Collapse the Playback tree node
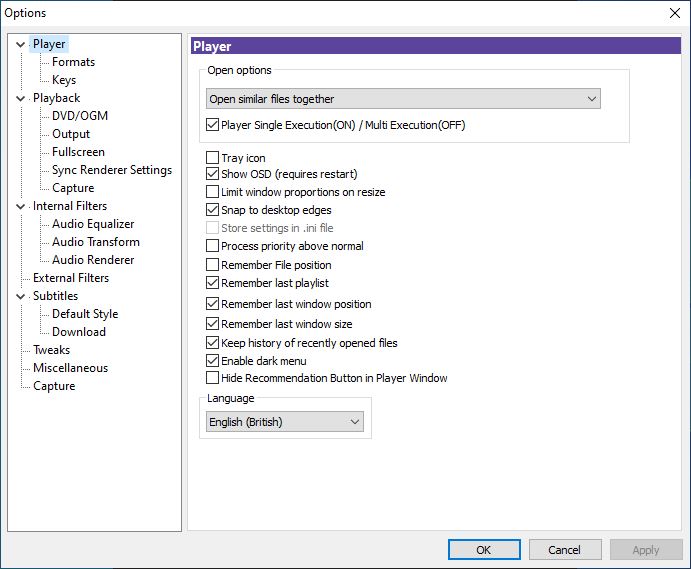691x569 pixels. (20, 98)
